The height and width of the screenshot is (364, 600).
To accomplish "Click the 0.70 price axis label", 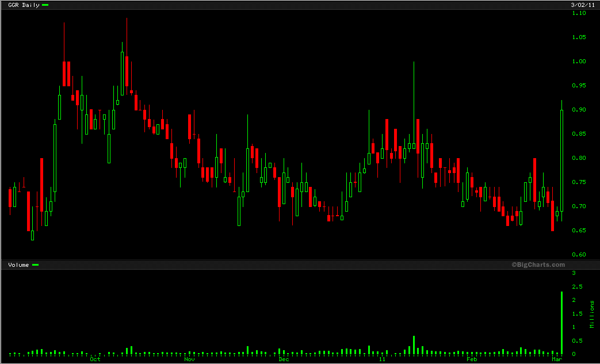I will coord(579,206).
